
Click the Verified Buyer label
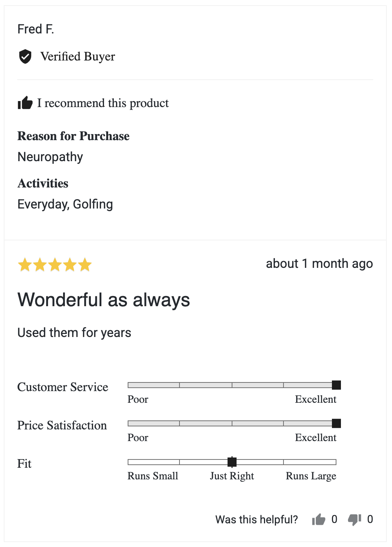pyautogui.click(x=78, y=57)
